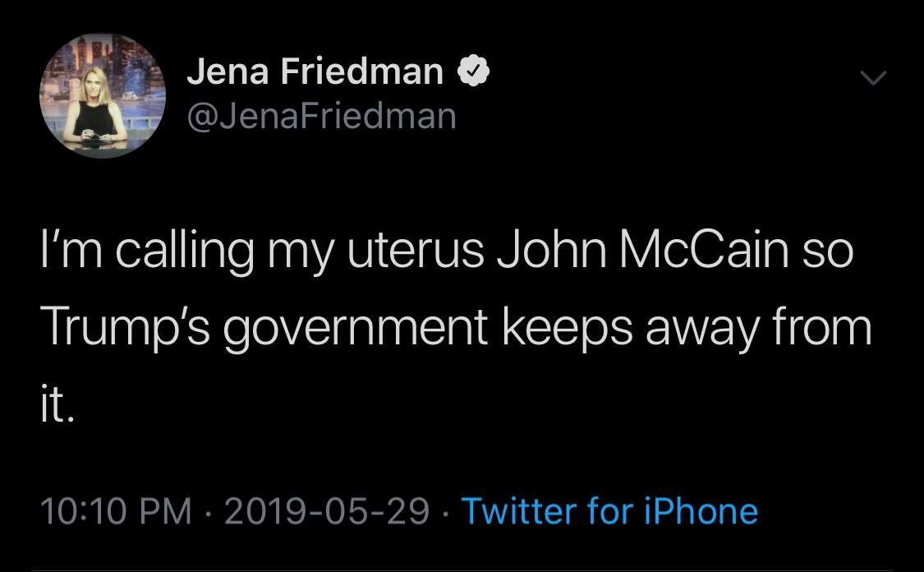Click the "10:10 PM" timestamp
924x572 pixels.
113,511
